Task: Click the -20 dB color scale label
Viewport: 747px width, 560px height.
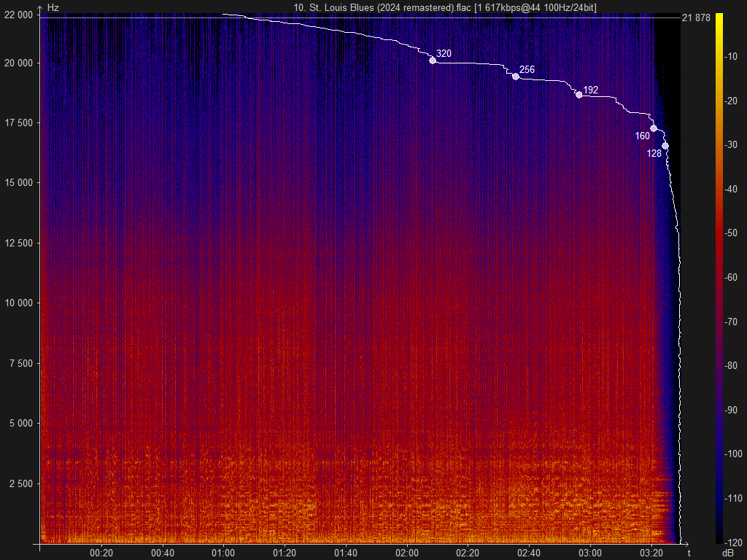Action: (731, 101)
